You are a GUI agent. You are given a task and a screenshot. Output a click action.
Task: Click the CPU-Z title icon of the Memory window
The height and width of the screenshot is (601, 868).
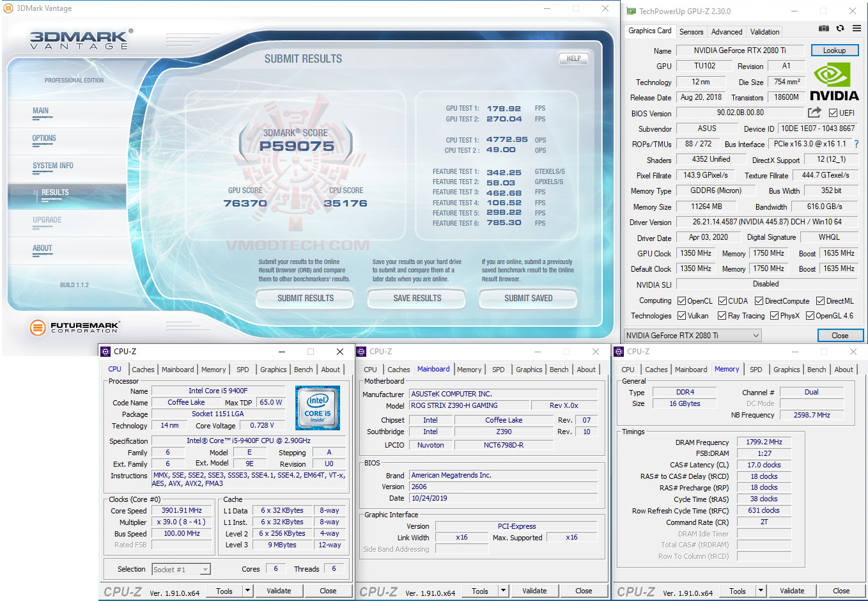(619, 352)
